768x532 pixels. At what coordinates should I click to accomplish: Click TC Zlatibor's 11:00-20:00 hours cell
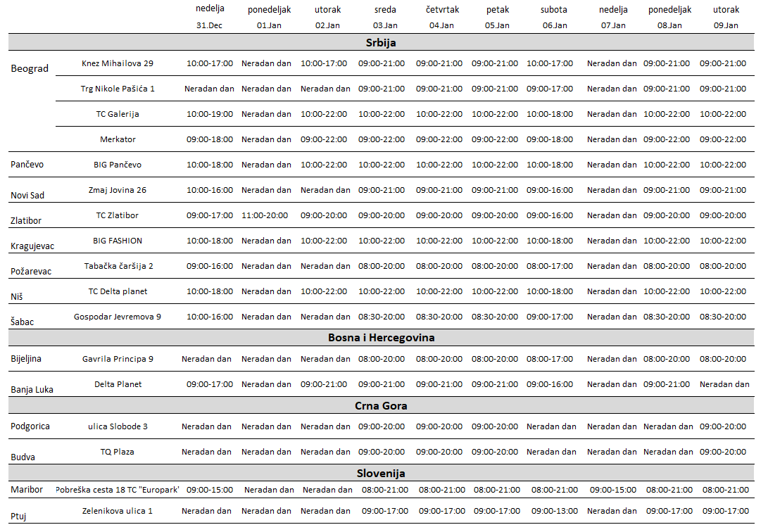click(x=266, y=215)
